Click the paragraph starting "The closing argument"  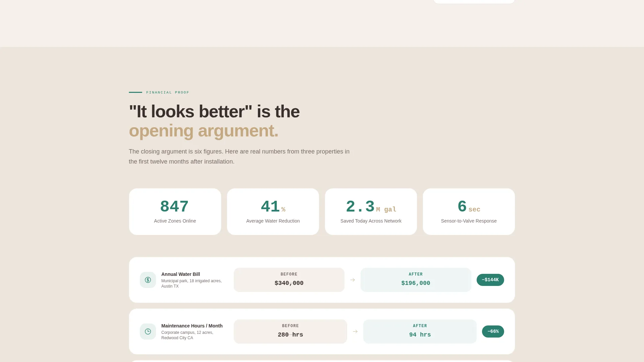pos(239,157)
